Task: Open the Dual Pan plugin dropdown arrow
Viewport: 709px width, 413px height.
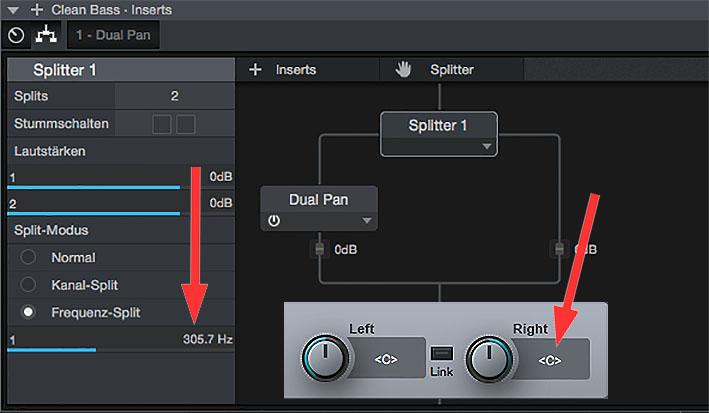Action: tap(367, 220)
